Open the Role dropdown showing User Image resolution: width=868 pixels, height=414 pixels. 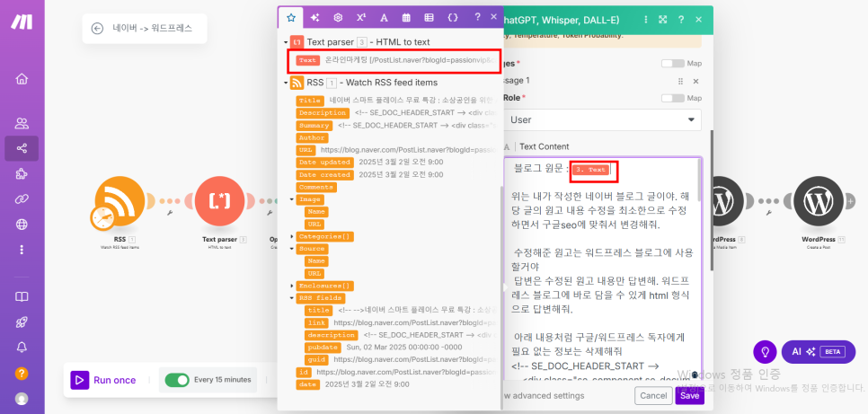(x=602, y=119)
